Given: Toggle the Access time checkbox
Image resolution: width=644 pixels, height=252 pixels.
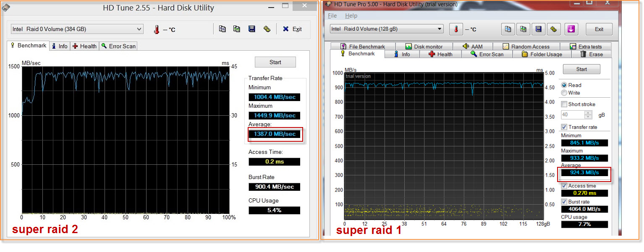Looking at the screenshot, I should pyautogui.click(x=564, y=186).
